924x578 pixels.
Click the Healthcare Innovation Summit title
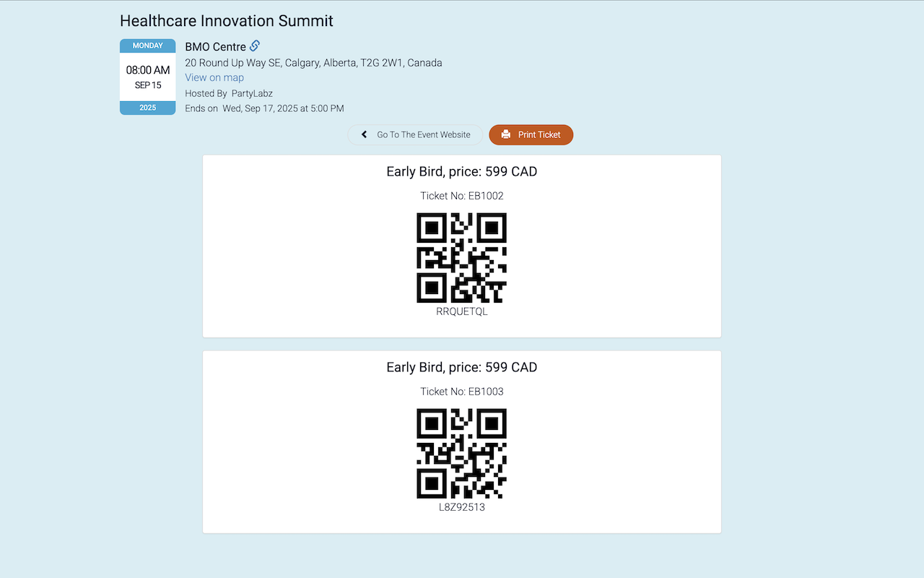(x=227, y=21)
